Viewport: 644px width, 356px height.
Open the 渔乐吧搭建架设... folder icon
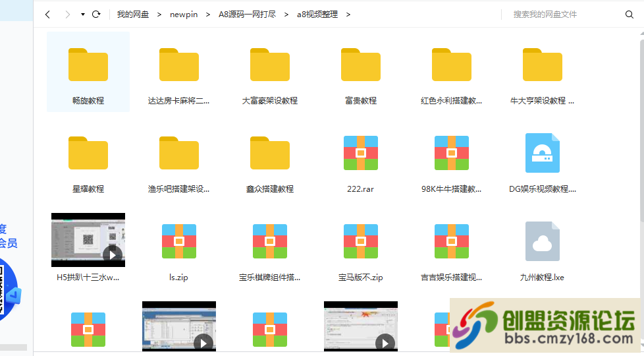click(x=179, y=153)
